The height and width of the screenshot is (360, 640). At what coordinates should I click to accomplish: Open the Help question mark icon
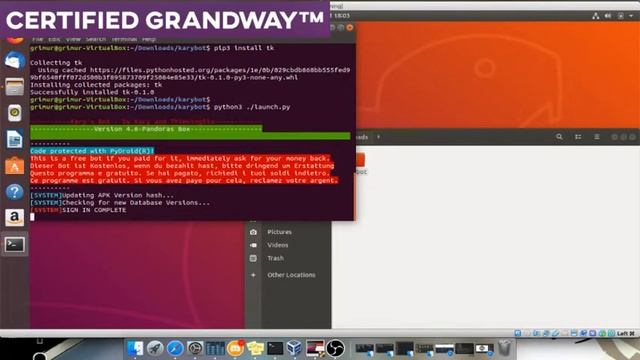click(x=15, y=192)
